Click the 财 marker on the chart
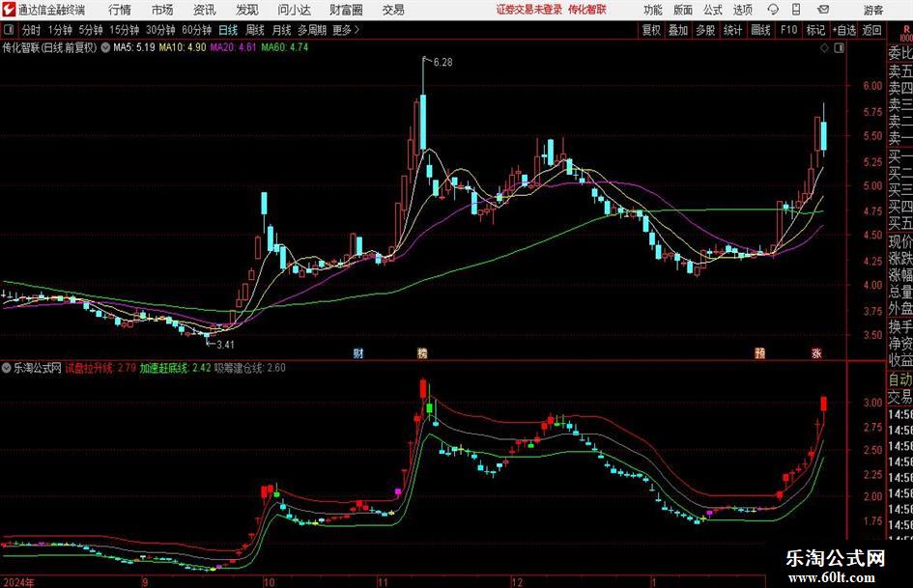Image resolution: width=913 pixels, height=588 pixels. [358, 352]
